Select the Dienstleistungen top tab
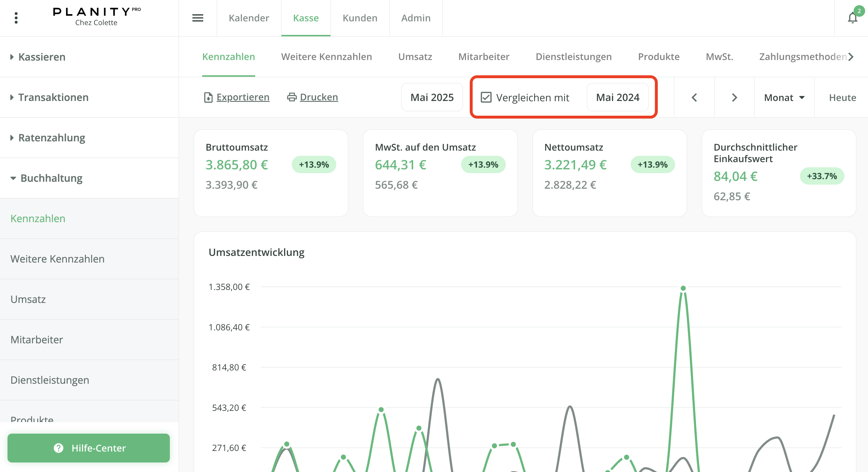Viewport: 868px width, 472px height. coord(574,57)
